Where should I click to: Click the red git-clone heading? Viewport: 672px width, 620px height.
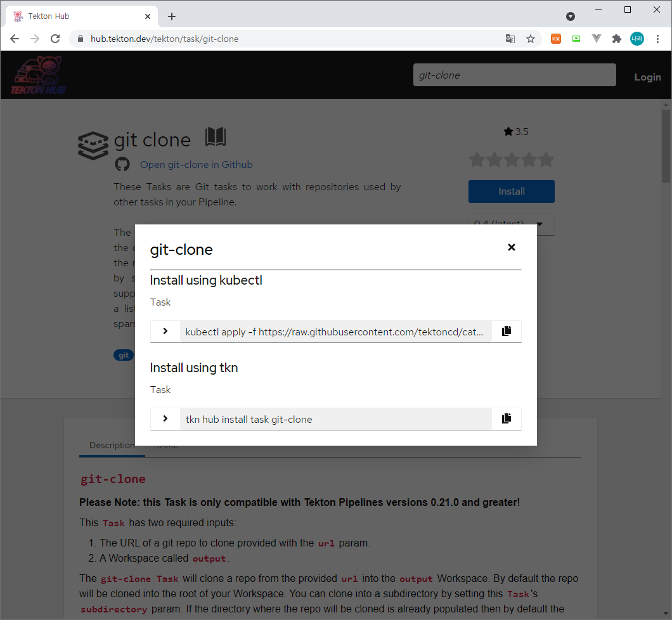[x=113, y=479]
